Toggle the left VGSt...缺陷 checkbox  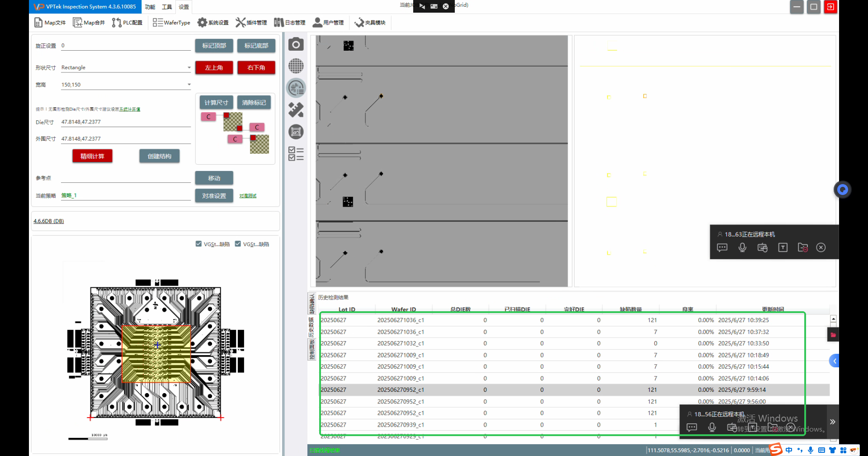pos(198,244)
